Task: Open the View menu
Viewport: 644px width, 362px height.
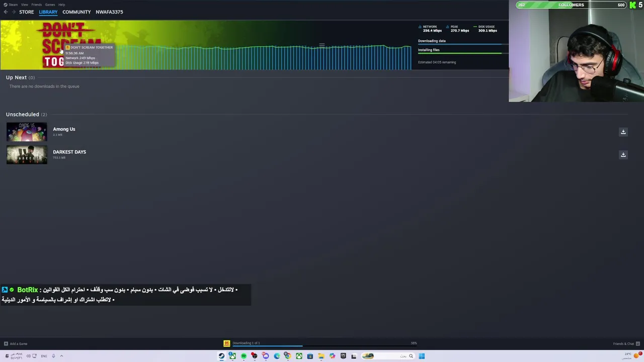Action: click(x=24, y=5)
